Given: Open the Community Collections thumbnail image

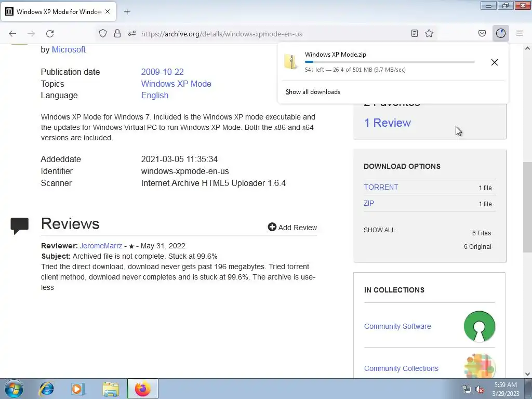Looking at the screenshot, I should click(x=480, y=366).
